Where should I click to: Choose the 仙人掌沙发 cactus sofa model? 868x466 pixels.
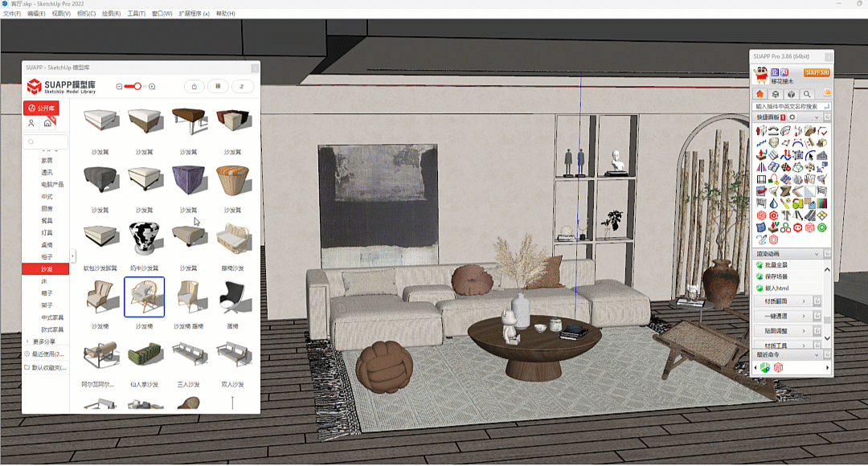pos(145,354)
